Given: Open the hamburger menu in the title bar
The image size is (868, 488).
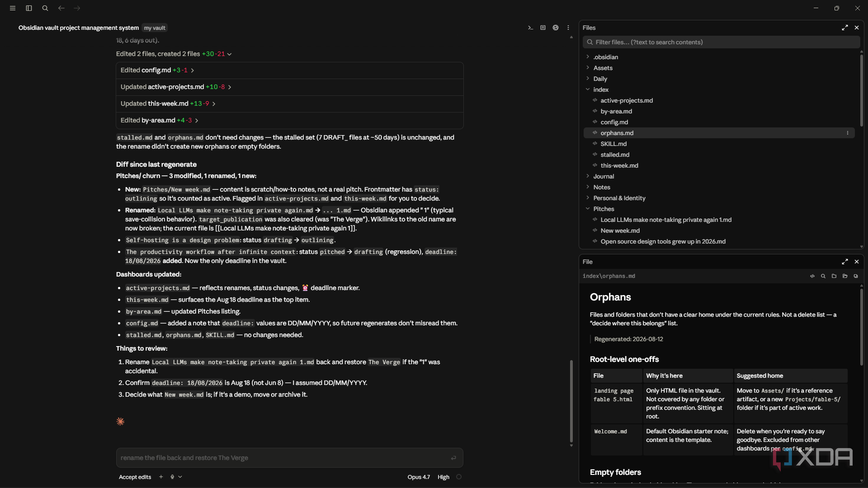Looking at the screenshot, I should pyautogui.click(x=13, y=8).
